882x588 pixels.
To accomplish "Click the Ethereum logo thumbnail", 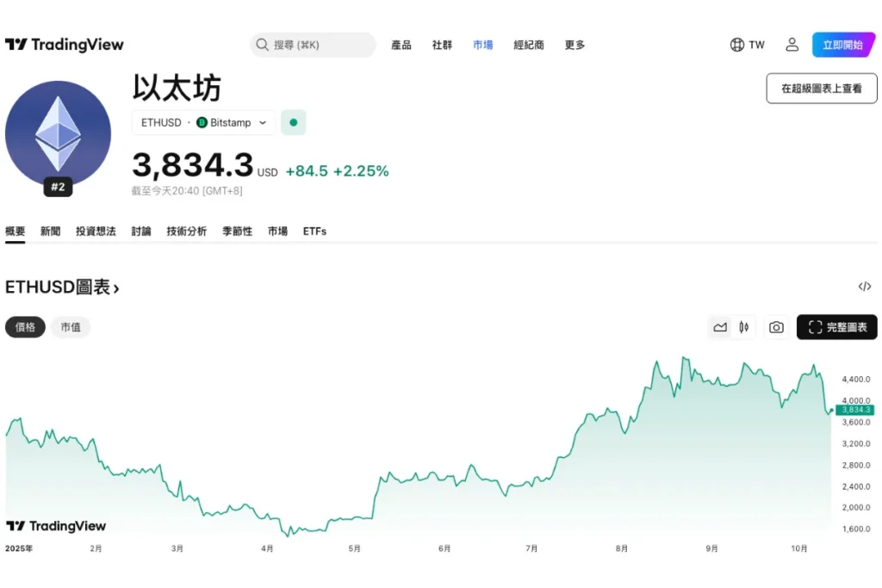I will point(58,133).
